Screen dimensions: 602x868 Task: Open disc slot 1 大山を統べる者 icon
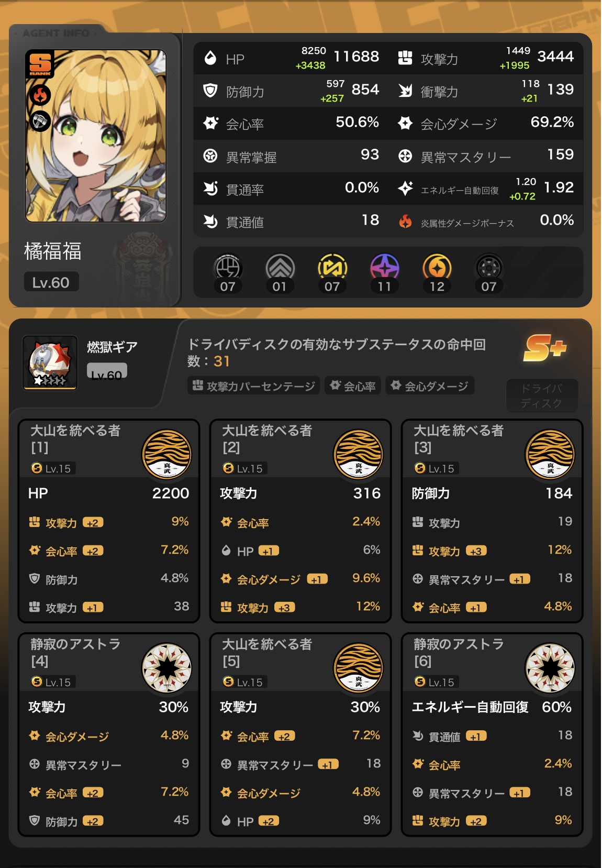click(167, 454)
